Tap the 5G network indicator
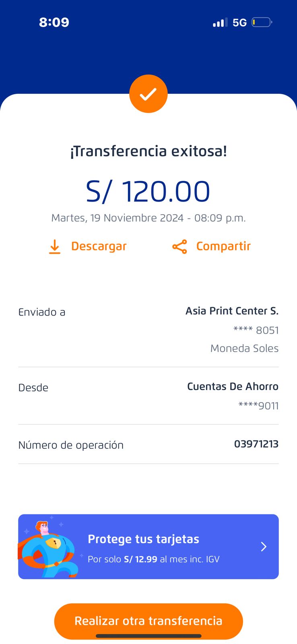Viewport: 297px width, 644px height. click(239, 23)
